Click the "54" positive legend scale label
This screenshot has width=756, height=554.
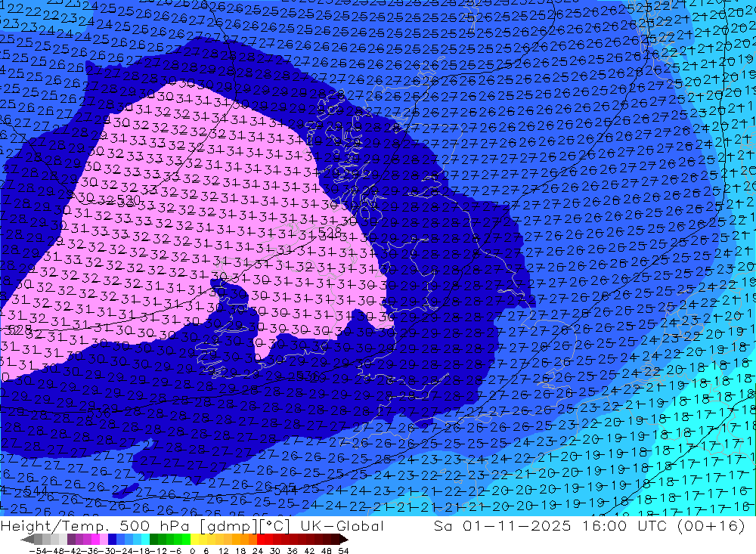point(342,551)
